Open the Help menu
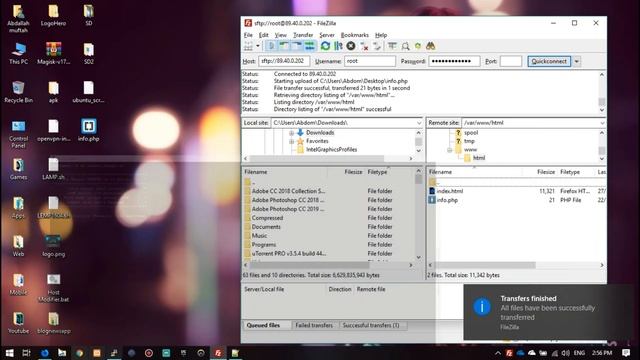This screenshot has width=640, height=360. 381,35
